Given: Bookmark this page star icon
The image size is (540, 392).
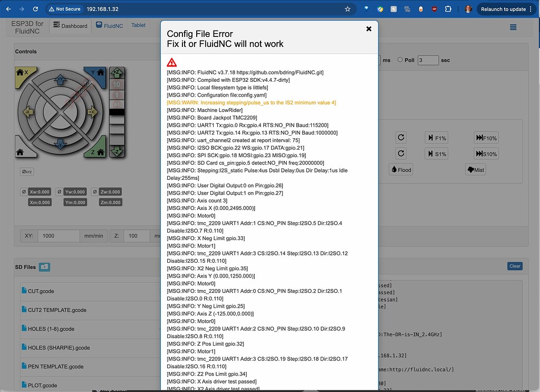Looking at the screenshot, I should [348, 9].
